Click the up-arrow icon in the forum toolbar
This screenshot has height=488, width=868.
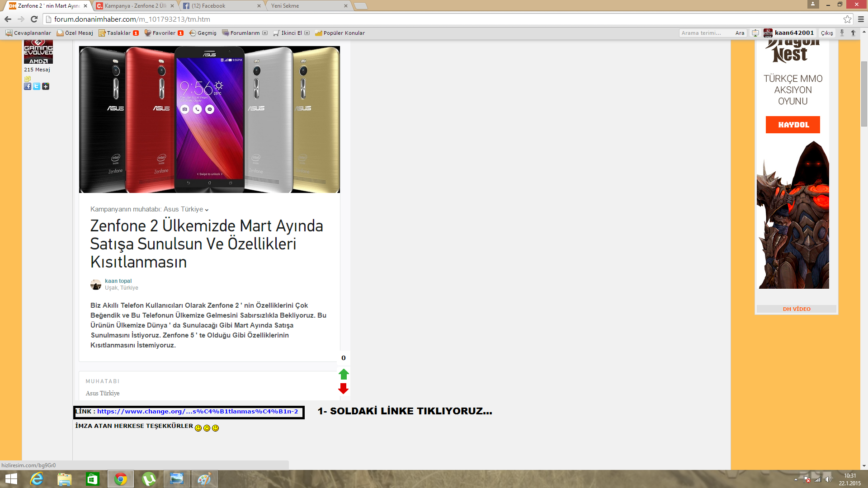point(853,33)
